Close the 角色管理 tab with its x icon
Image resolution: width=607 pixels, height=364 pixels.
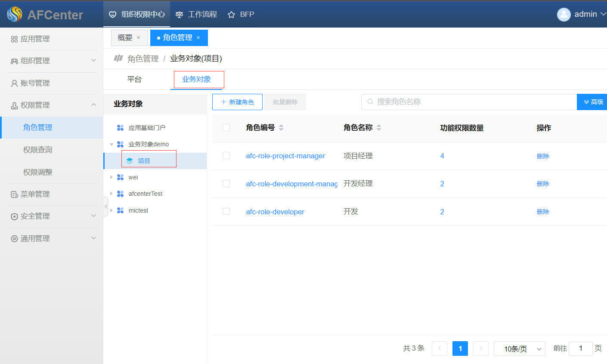[198, 38]
